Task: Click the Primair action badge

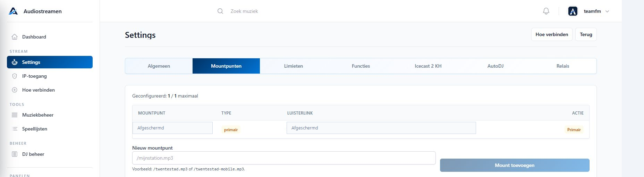Action: pyautogui.click(x=574, y=130)
